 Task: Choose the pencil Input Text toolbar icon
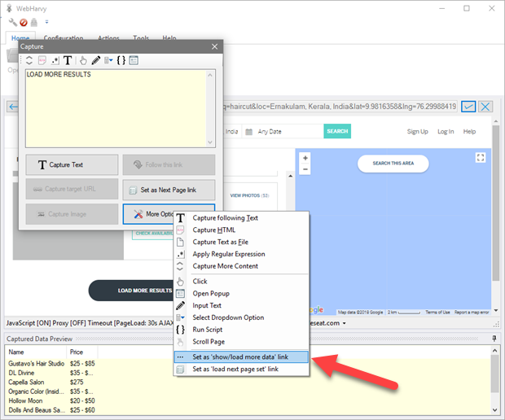[95, 60]
